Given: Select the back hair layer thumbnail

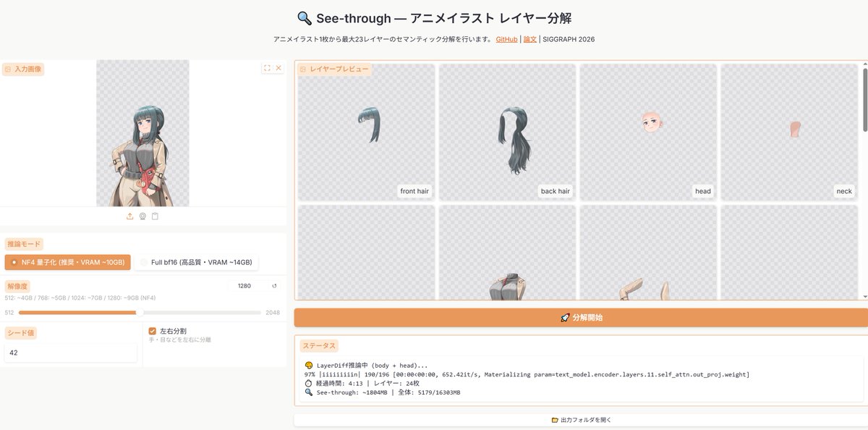Looking at the screenshot, I should click(x=507, y=132).
